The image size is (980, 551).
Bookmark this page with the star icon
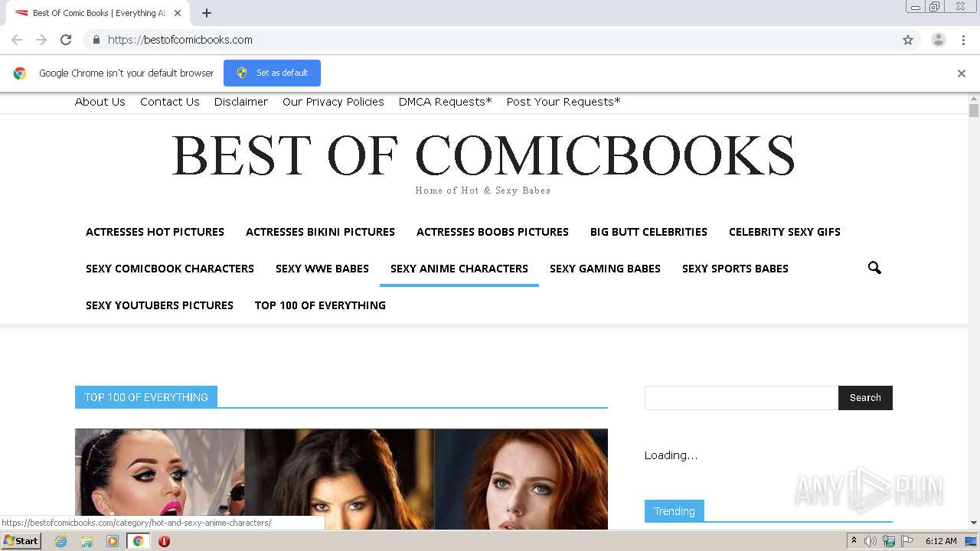(908, 40)
